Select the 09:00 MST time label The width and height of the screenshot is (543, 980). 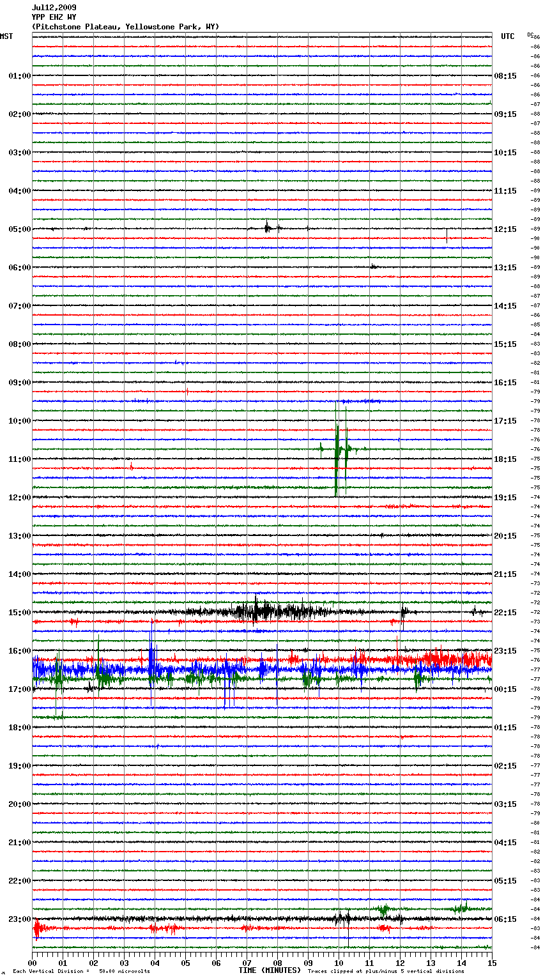click(x=20, y=383)
